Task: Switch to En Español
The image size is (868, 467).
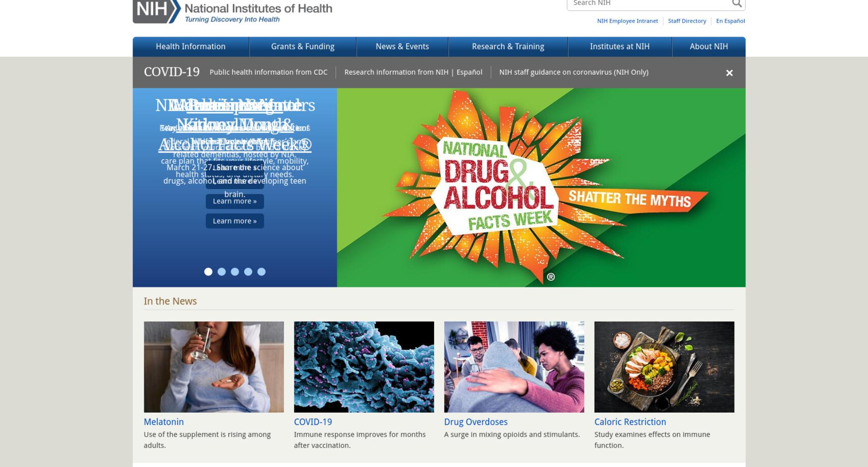Action: (x=730, y=21)
